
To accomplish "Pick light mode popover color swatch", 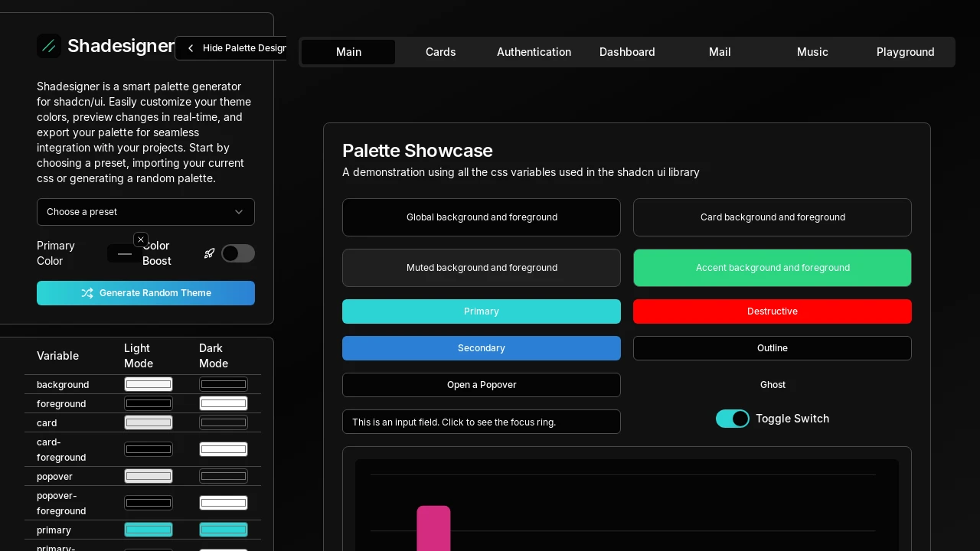I will 149,476.
